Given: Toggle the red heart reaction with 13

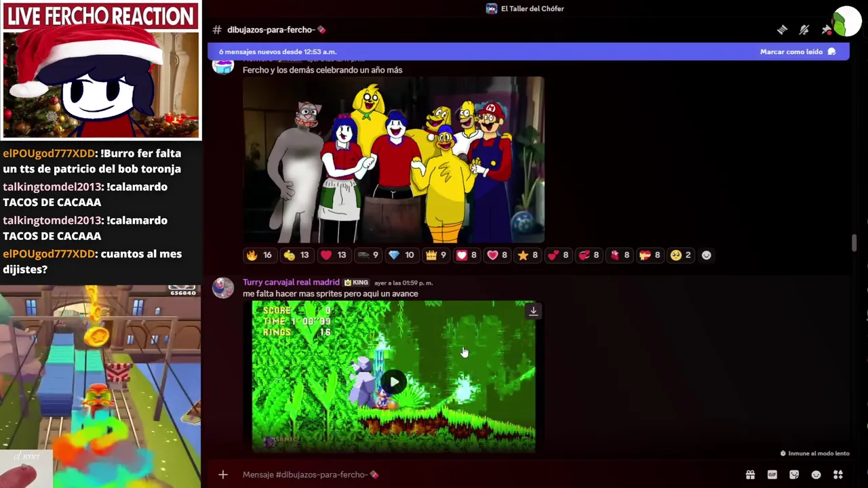Looking at the screenshot, I should click(334, 255).
